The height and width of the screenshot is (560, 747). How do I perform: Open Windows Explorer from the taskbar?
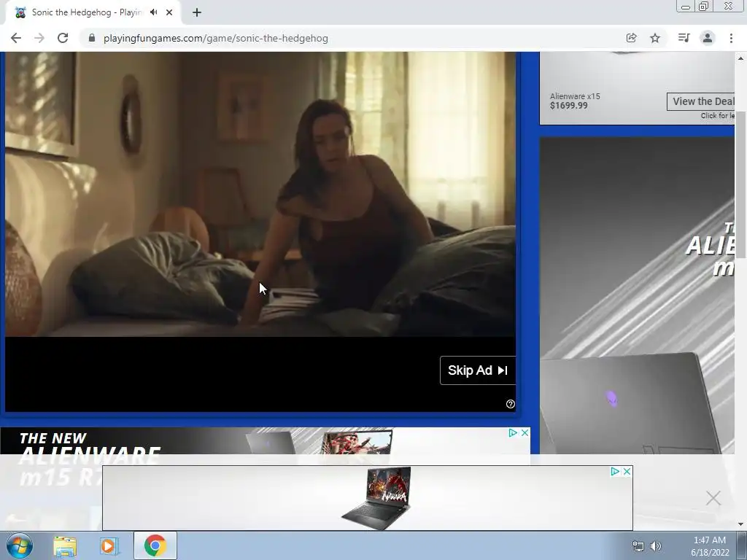pos(65,545)
